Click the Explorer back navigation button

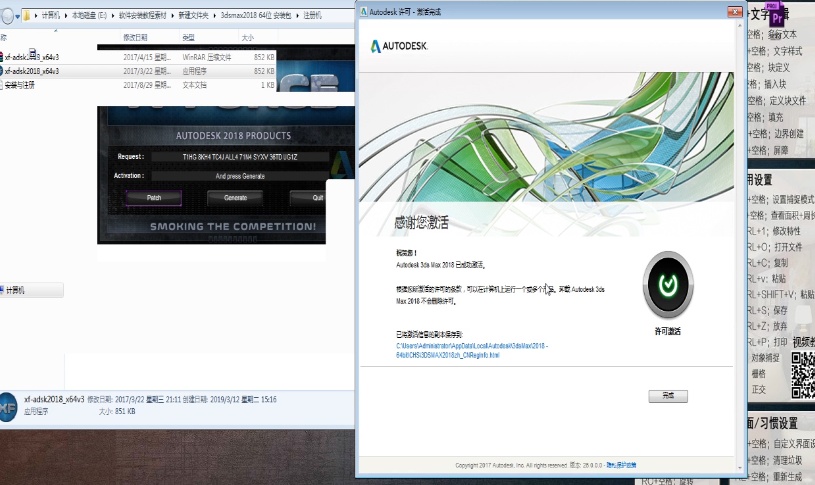(x=6, y=16)
